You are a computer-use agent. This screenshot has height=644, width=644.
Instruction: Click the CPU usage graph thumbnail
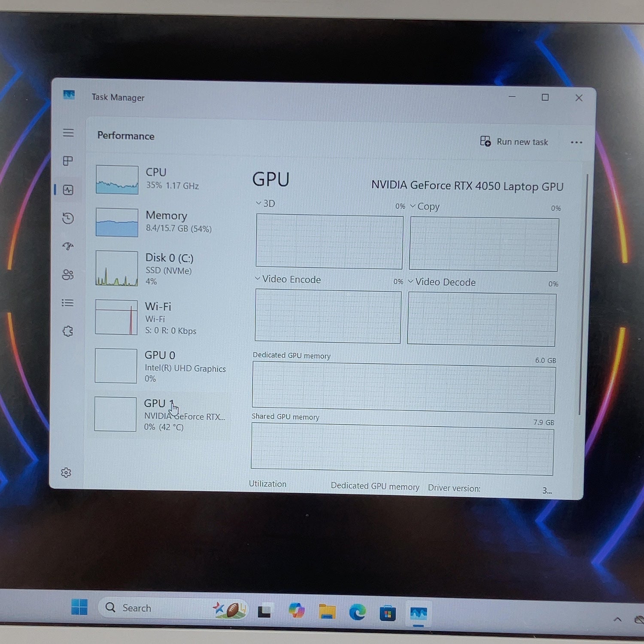coord(117,180)
